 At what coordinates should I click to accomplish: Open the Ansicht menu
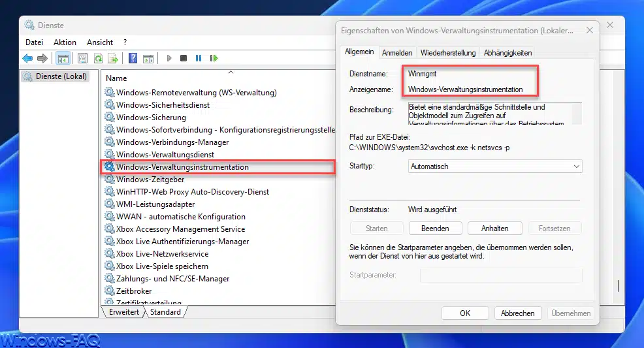(100, 42)
